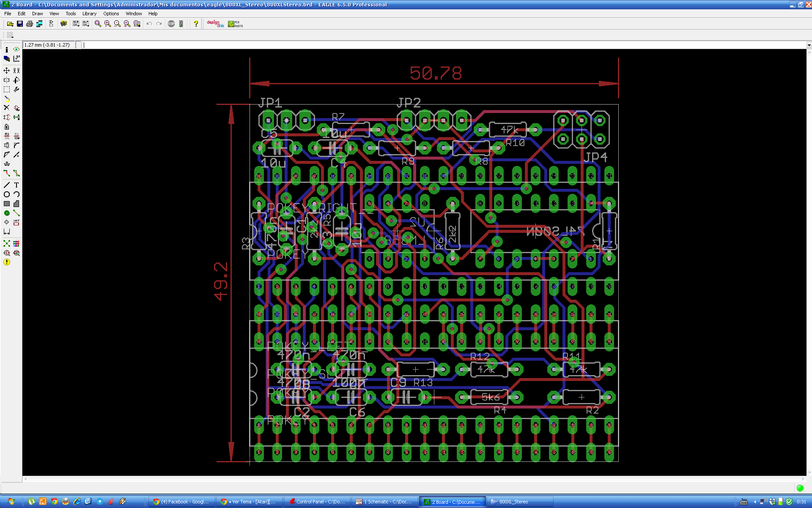This screenshot has height=508, width=812.
Task: Select the Dimension tool
Action: pos(7,232)
